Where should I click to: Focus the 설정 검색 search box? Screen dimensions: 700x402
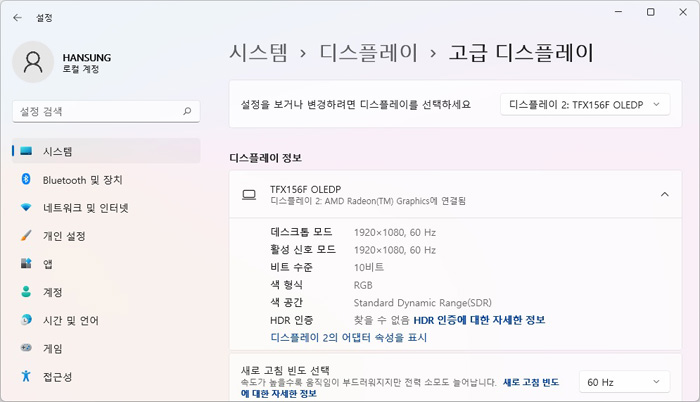click(x=106, y=111)
